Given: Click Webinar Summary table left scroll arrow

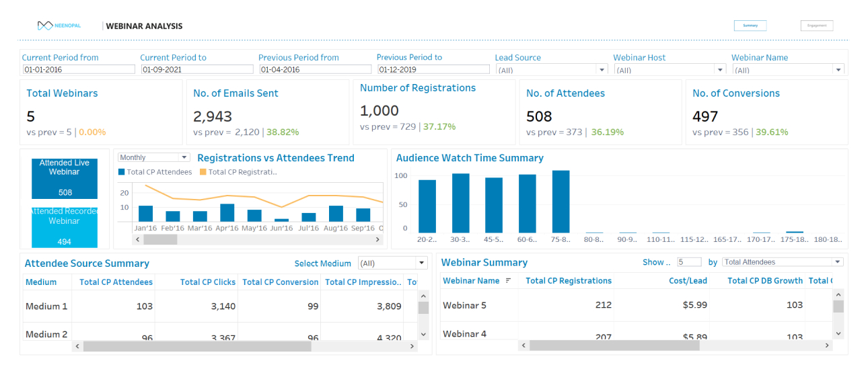Looking at the screenshot, I should pyautogui.click(x=523, y=345).
